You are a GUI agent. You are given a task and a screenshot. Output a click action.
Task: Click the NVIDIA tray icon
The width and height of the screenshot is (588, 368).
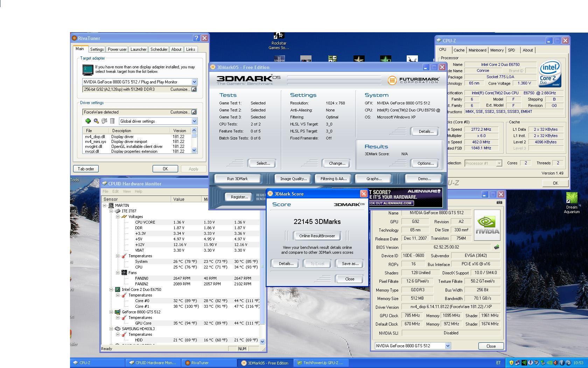pyautogui.click(x=549, y=363)
